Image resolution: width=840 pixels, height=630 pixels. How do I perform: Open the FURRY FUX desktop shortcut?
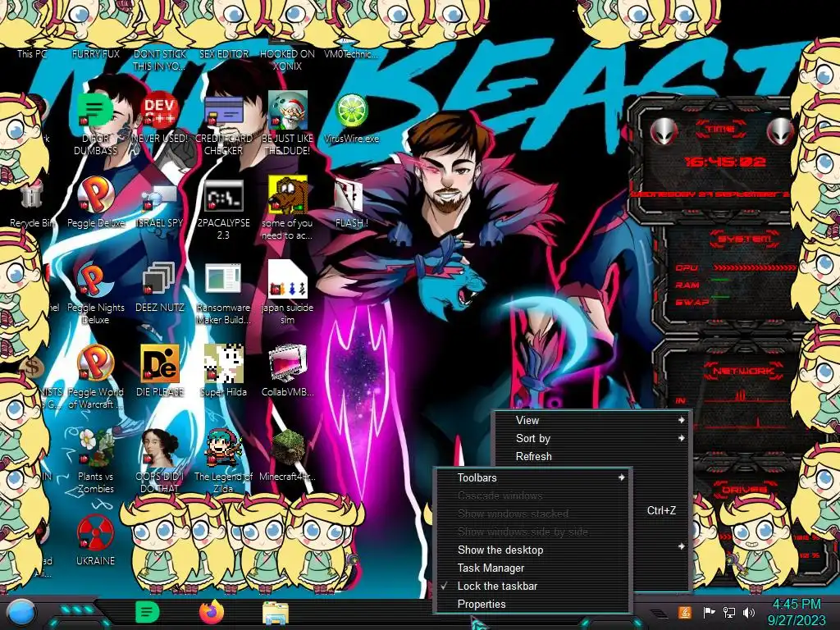tap(96, 53)
